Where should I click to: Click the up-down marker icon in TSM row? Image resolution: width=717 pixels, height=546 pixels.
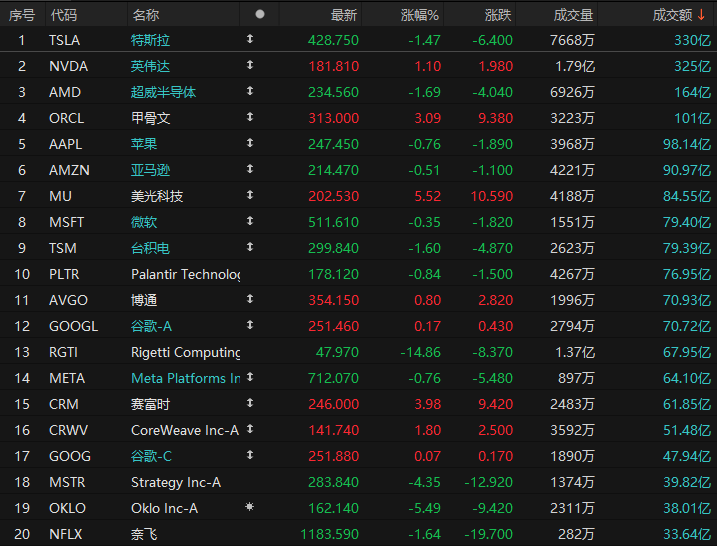(x=250, y=247)
